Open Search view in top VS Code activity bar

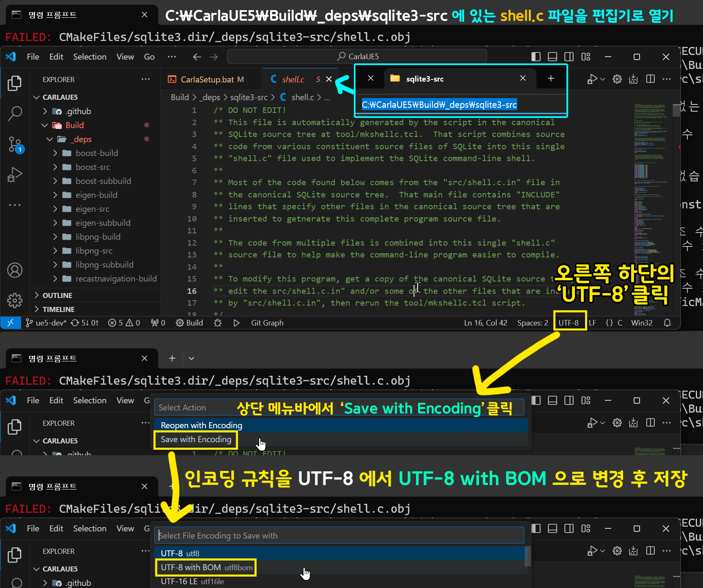coord(15,113)
